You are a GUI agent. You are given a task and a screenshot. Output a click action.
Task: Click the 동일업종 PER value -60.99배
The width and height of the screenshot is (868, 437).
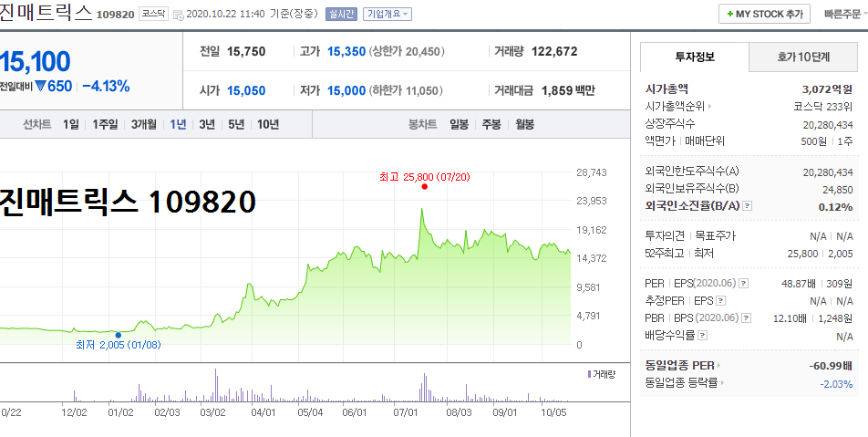pos(831,366)
